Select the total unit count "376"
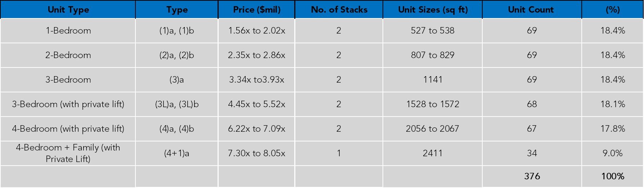644x188 pixels. click(532, 176)
